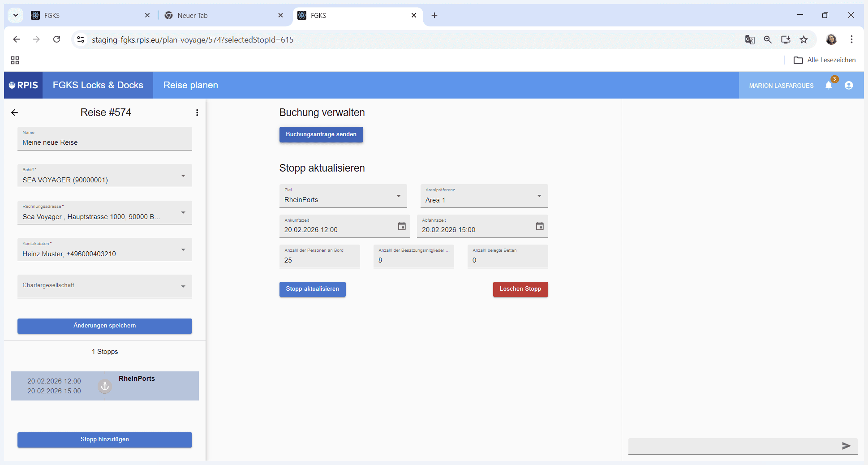Click the anchor icon of RheinPorts stop
Screen dimensions: 868x465
click(105, 386)
